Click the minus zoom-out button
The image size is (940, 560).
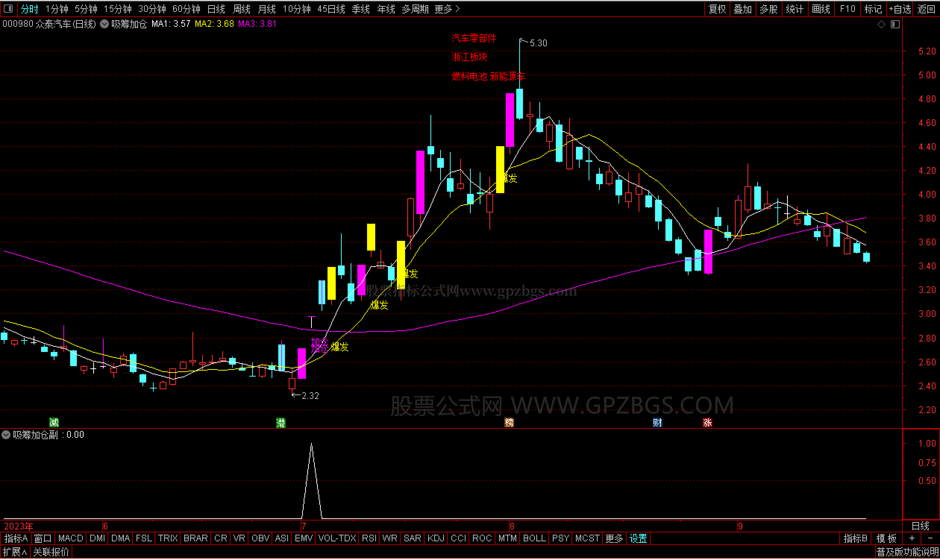tap(930, 538)
